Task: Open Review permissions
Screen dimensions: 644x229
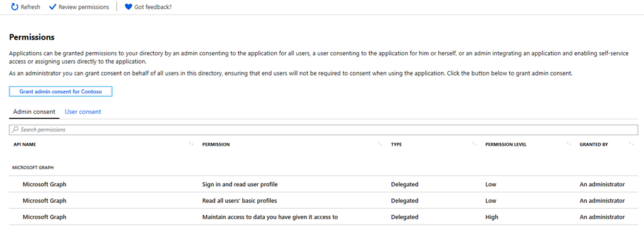Action: (x=79, y=7)
